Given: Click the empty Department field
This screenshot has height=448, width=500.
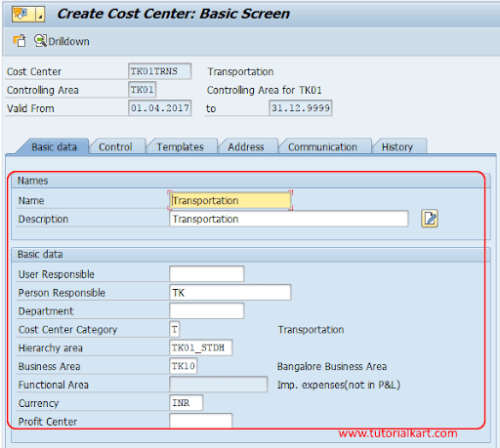Looking at the screenshot, I should tap(207, 310).
